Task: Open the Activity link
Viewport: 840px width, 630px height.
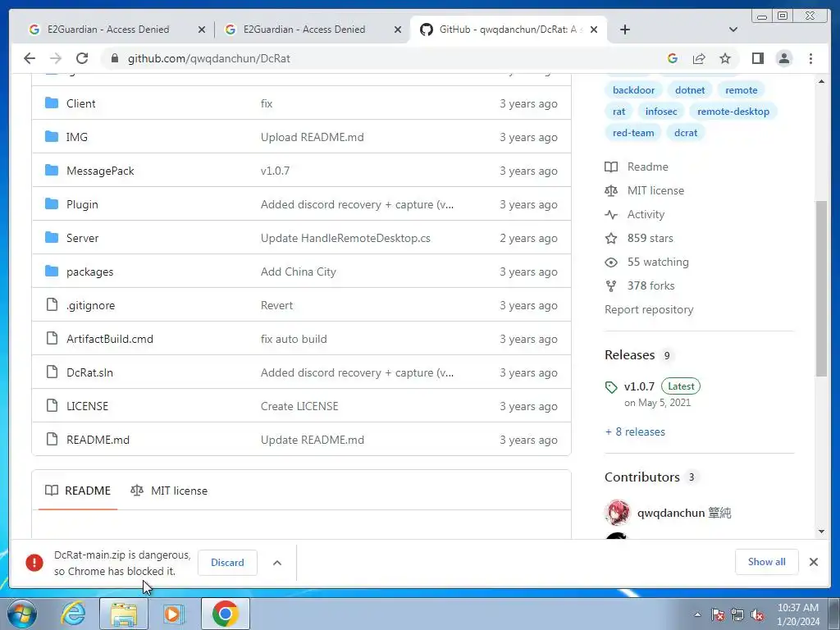Action: pos(635,214)
